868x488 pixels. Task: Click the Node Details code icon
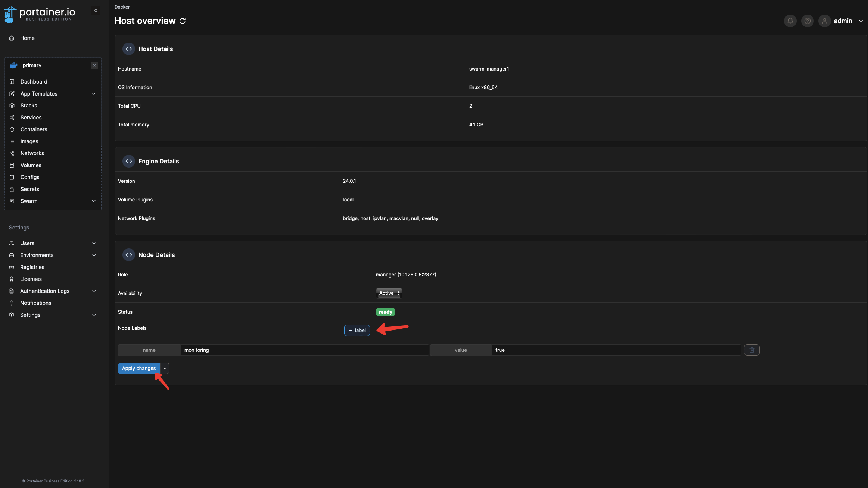pos(129,255)
